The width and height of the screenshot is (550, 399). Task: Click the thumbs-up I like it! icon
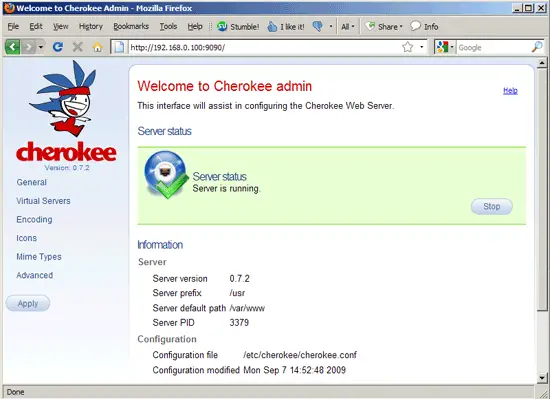pos(272,26)
